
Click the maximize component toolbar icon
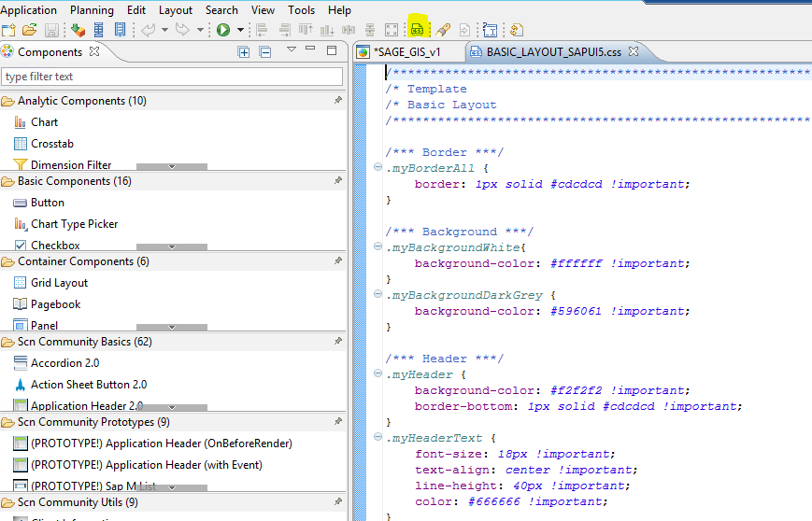[392, 30]
